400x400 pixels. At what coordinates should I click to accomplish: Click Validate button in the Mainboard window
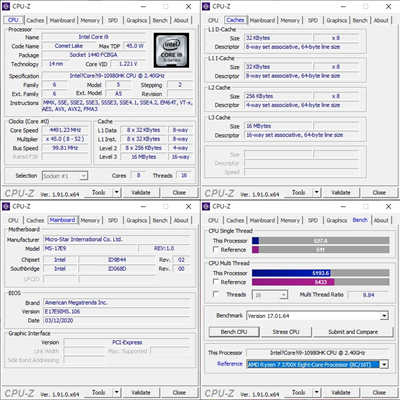pos(141,392)
